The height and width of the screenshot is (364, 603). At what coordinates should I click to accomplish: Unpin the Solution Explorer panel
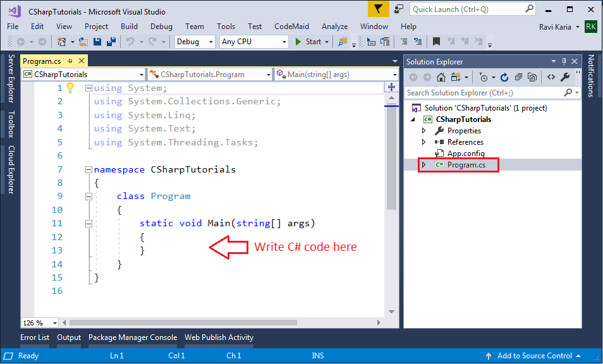click(x=564, y=61)
